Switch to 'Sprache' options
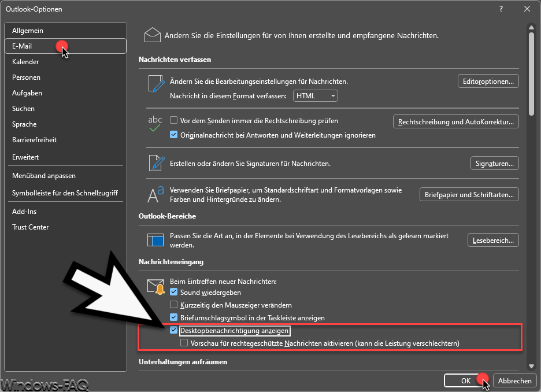Viewport: 541px width, 392px height. (x=65, y=124)
